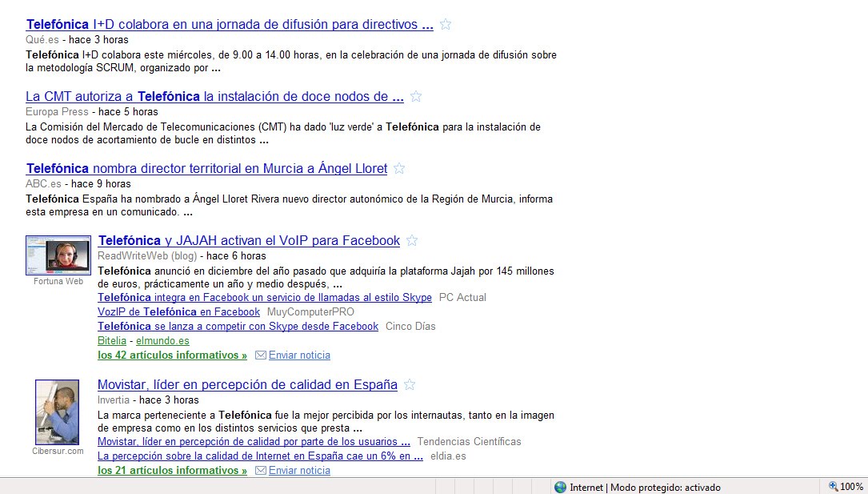Click the MuyComputerPRO source label

click(310, 311)
